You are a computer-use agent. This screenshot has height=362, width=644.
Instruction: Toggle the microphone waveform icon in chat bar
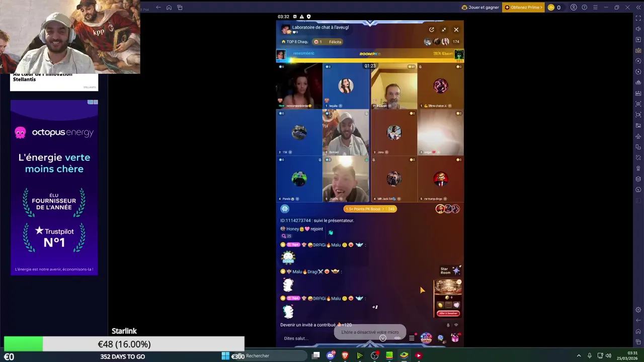pyautogui.click(x=397, y=338)
